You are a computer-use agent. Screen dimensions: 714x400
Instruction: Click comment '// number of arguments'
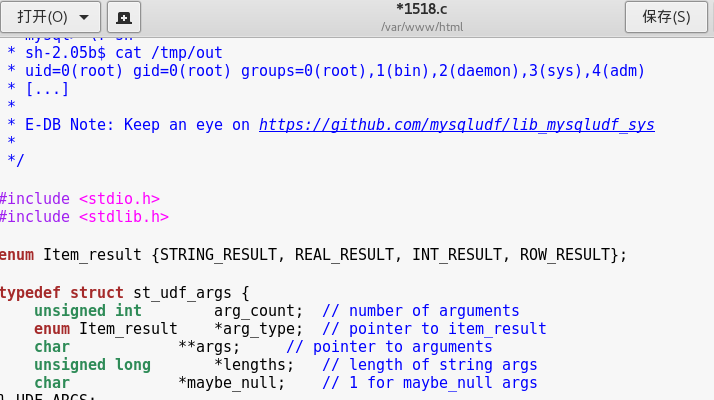point(421,311)
